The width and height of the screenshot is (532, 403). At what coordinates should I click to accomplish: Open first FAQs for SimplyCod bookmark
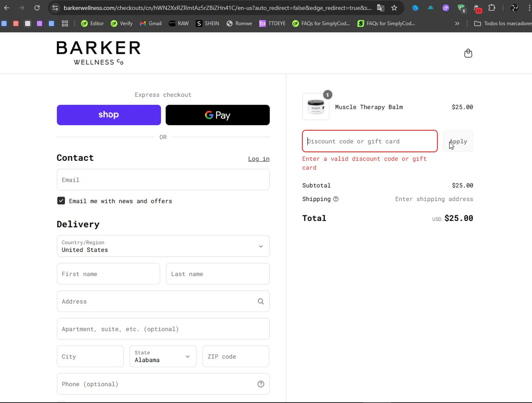(321, 23)
